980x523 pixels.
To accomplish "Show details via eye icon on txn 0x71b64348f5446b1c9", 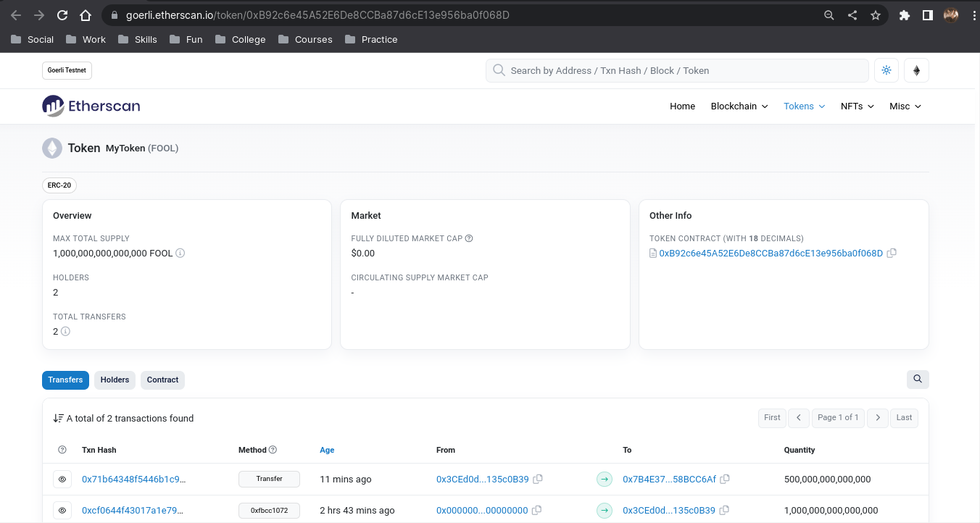I will [x=62, y=479].
